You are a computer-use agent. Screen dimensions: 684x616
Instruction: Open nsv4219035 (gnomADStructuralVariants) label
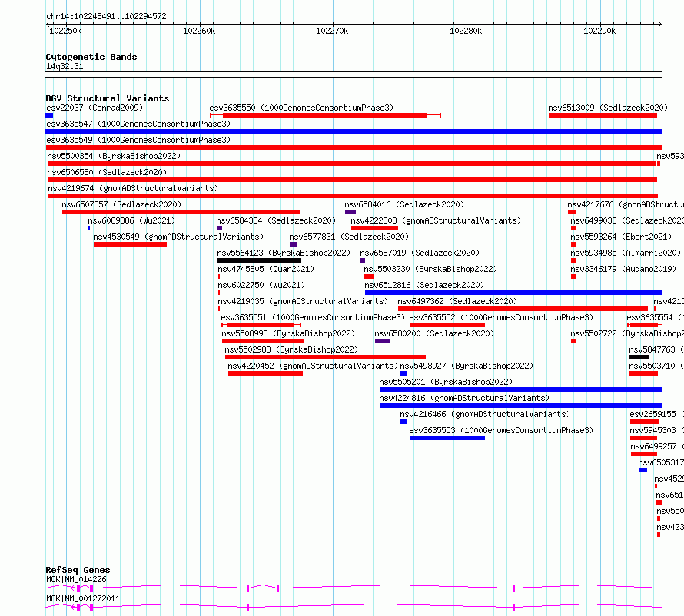click(303, 301)
